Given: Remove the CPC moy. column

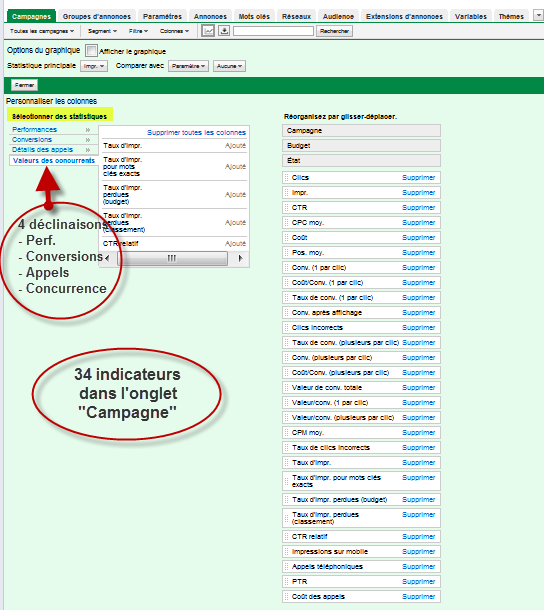Looking at the screenshot, I should click(418, 223).
